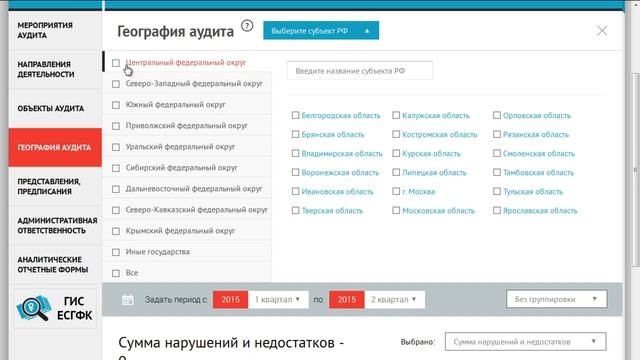The image size is (640, 360).
Task: Tick Приволжский федеральный округ checkbox
Action: point(116,126)
